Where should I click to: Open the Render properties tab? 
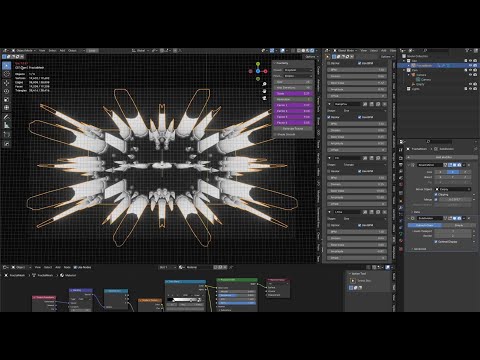point(401,158)
